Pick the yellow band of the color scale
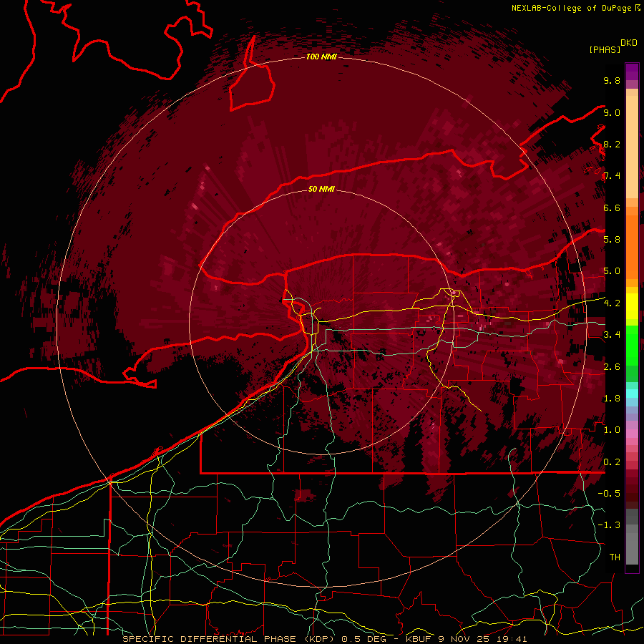Screen dimensions: 644x644 tap(632, 306)
